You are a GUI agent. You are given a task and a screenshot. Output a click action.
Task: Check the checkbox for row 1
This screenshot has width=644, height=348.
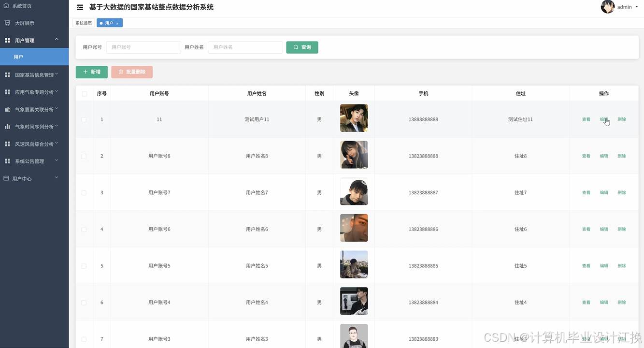(x=84, y=119)
